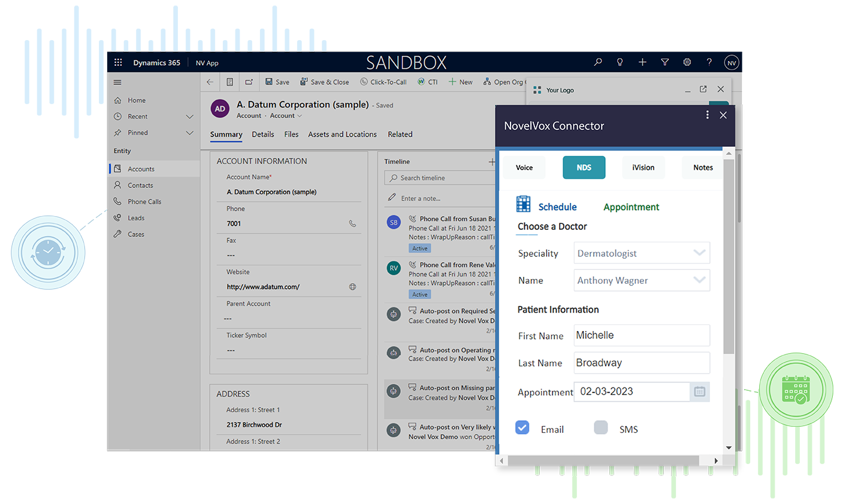Go back using the left arrow icon
Screen dimensions: 849x504
[210, 83]
